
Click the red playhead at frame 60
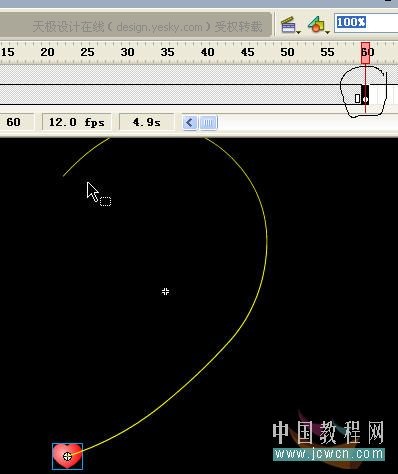tap(365, 53)
